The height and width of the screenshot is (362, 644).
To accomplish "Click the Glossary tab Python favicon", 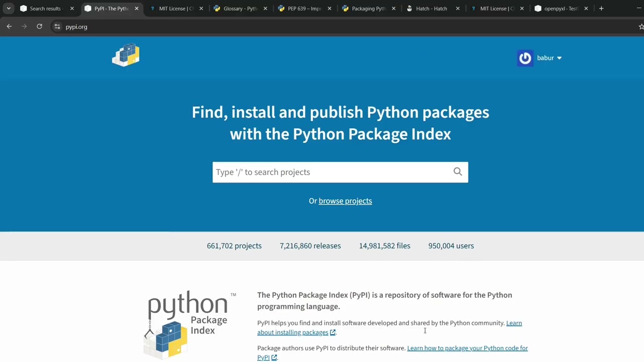I will coord(217,9).
